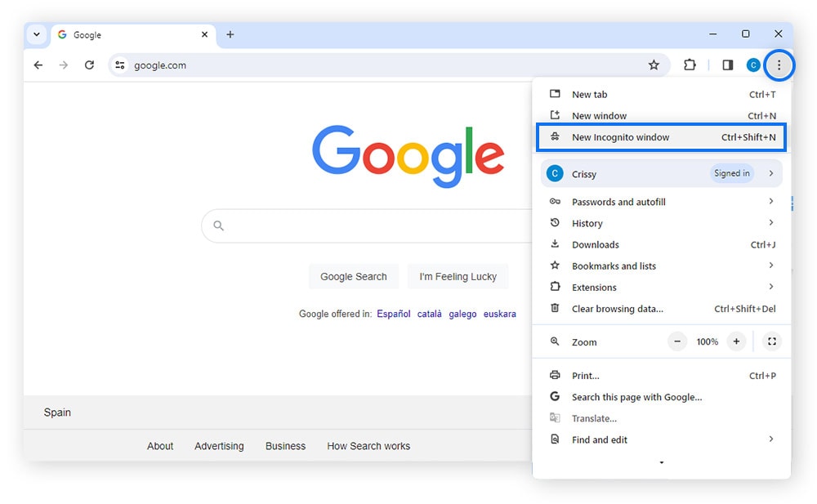817x504 pixels.
Task: Open the tab search dropdown arrow
Action: [x=37, y=34]
